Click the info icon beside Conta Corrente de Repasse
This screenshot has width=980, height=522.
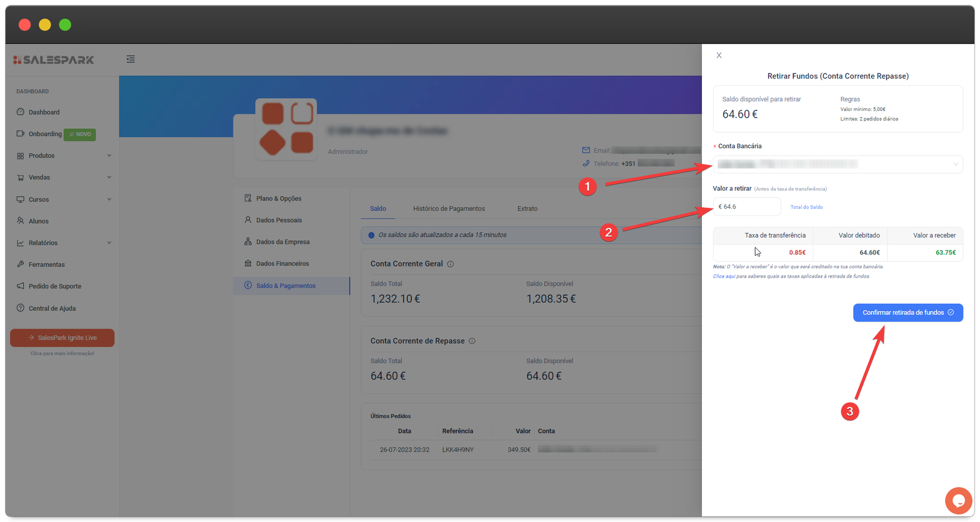tap(472, 341)
